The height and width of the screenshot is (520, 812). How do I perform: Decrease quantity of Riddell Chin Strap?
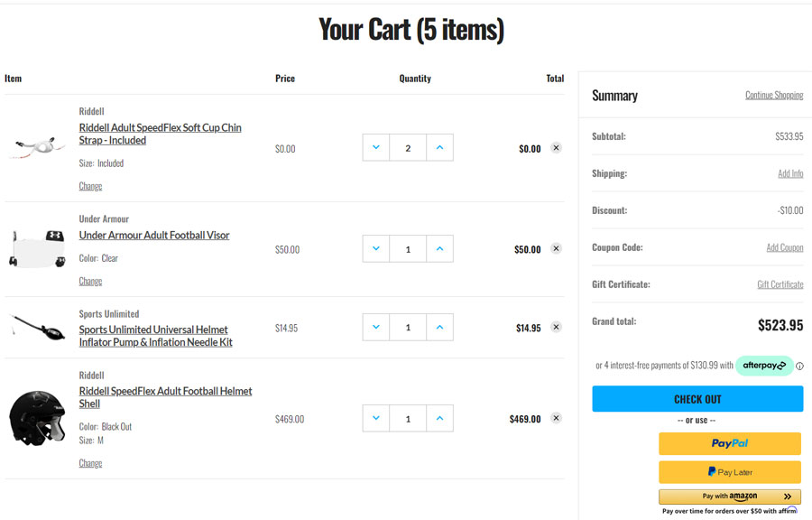point(376,148)
